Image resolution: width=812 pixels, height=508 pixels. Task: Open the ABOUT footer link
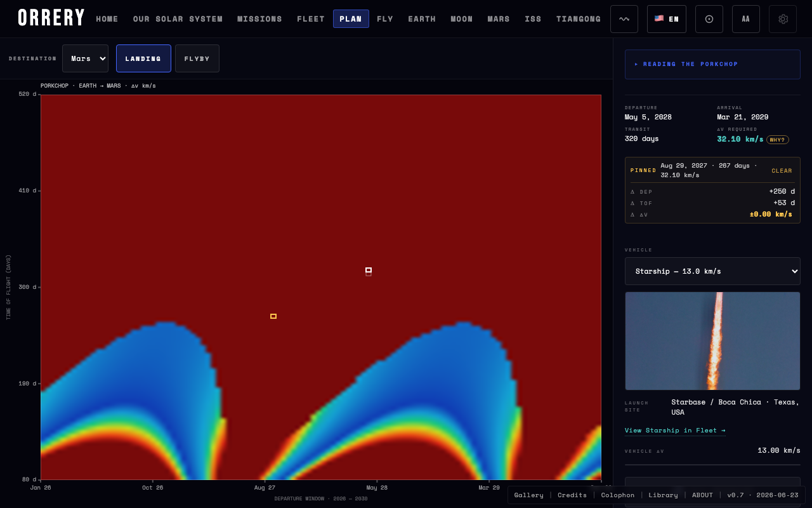pos(702,495)
